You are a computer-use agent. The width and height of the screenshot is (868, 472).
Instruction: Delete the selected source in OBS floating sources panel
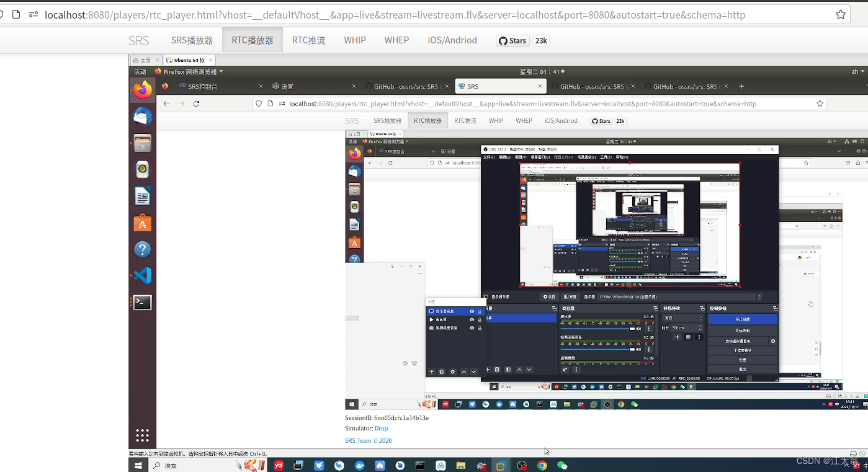pos(442,372)
